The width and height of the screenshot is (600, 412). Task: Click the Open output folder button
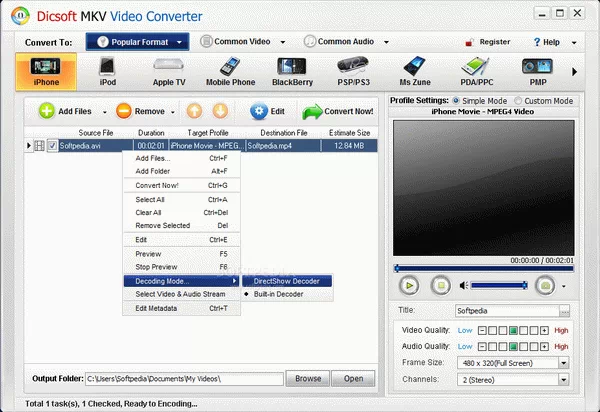tap(353, 379)
